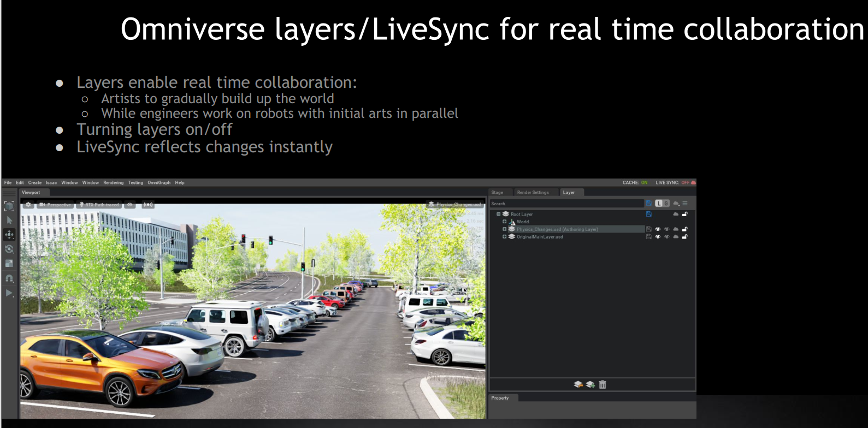
Task: Expand the Physics_Changes.usd layer node
Action: (504, 229)
